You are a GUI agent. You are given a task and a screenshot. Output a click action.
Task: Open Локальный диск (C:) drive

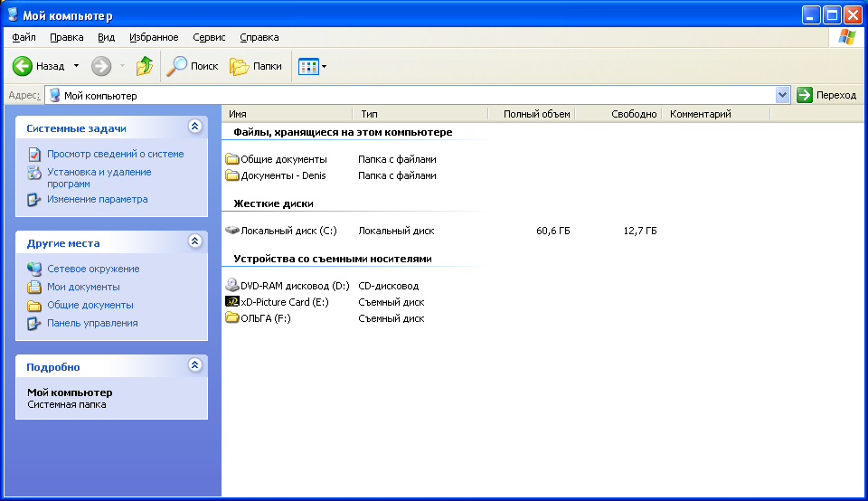tap(288, 231)
